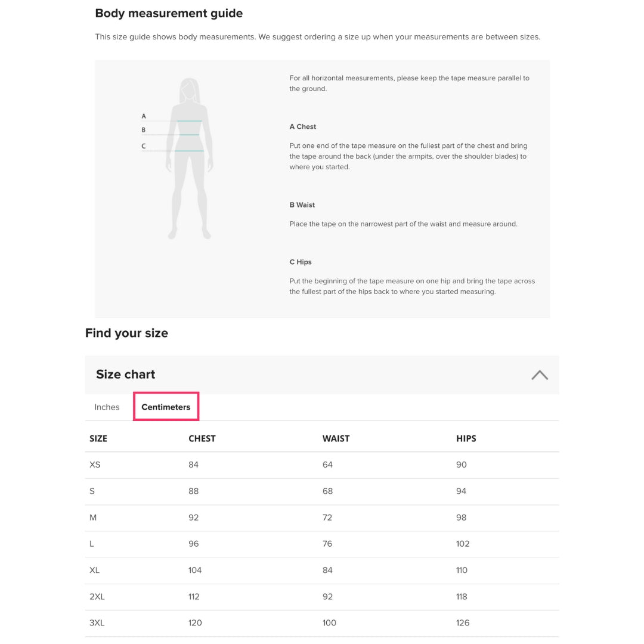Switch to the Inches tab
The width and height of the screenshot is (644, 644).
[x=107, y=407]
